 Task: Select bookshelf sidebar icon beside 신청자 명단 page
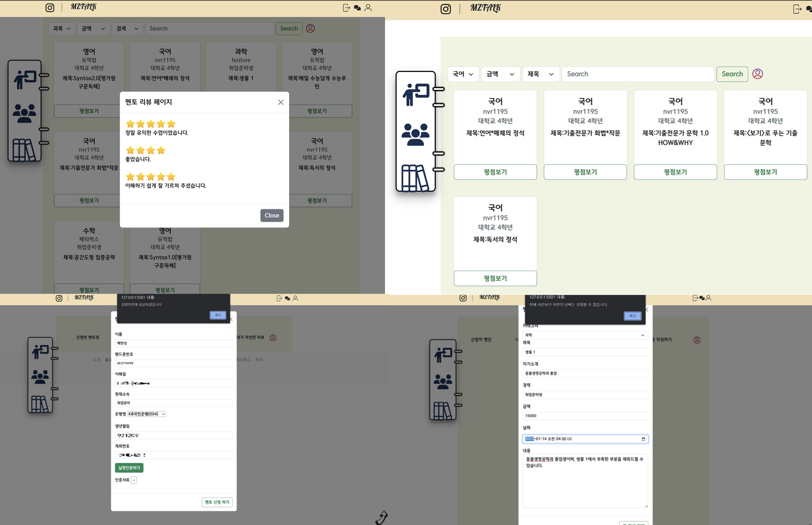tap(442, 411)
